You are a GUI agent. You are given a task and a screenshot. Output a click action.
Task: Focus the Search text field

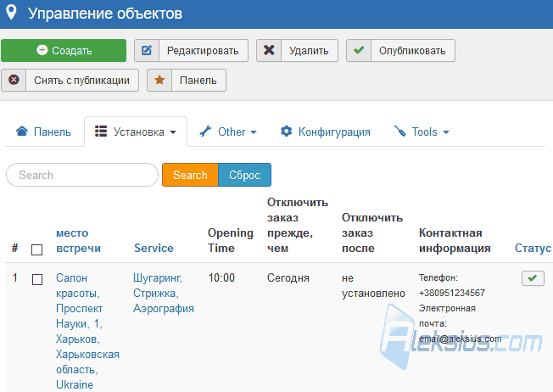pyautogui.click(x=82, y=175)
